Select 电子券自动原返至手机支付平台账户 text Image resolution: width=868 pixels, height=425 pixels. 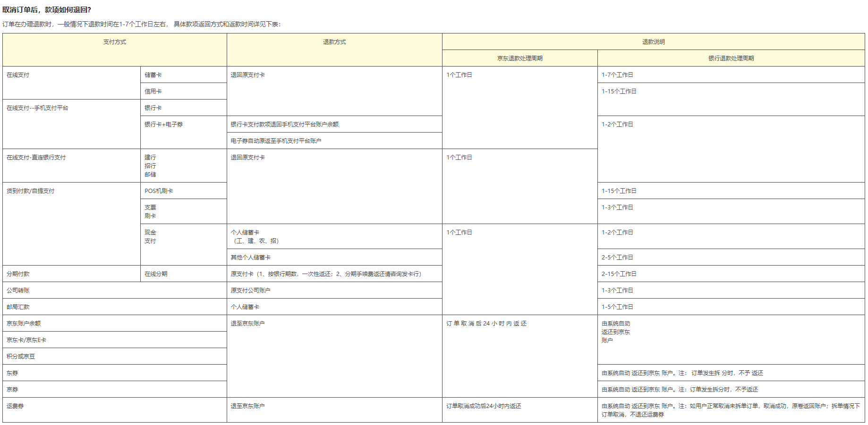pos(276,141)
